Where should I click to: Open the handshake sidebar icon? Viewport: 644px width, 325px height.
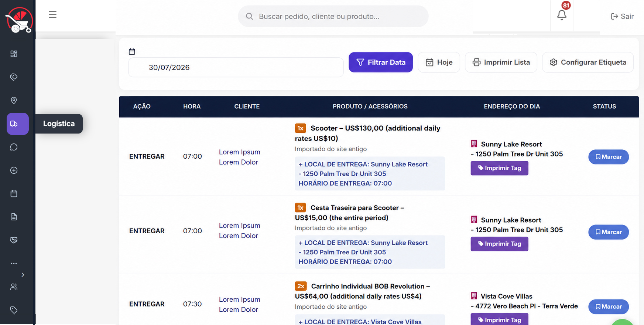(14, 240)
